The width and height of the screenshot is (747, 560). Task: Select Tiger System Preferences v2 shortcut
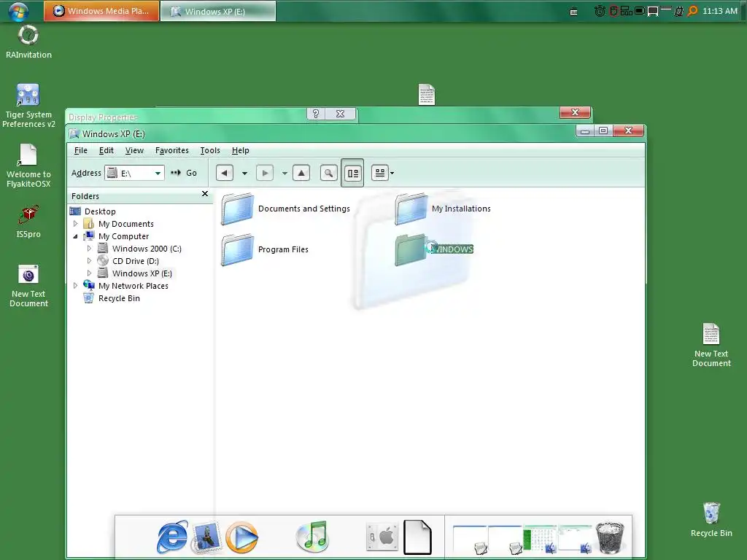pos(28,106)
